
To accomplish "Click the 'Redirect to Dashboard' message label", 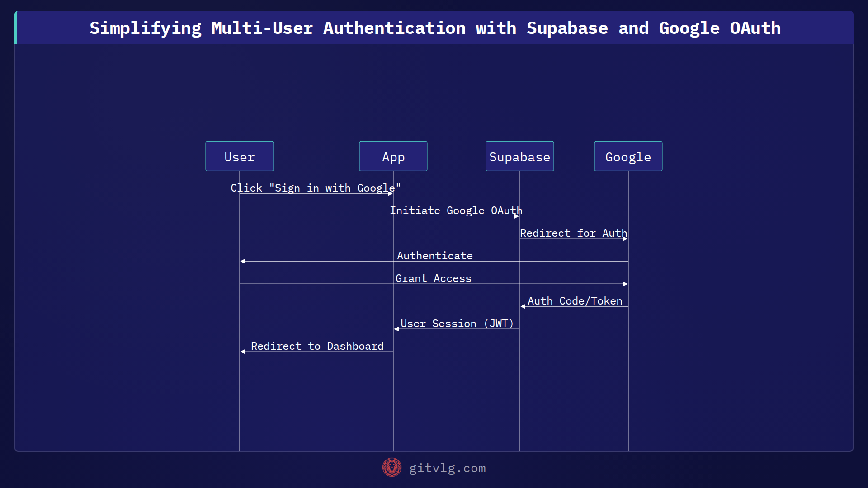I will pyautogui.click(x=317, y=346).
